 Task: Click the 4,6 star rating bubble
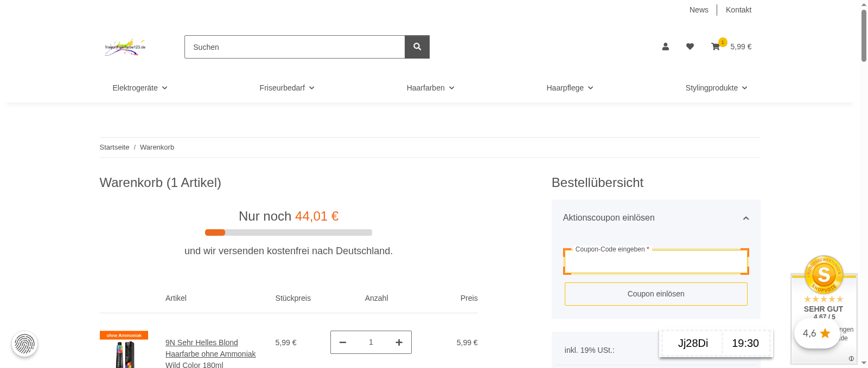tap(817, 333)
